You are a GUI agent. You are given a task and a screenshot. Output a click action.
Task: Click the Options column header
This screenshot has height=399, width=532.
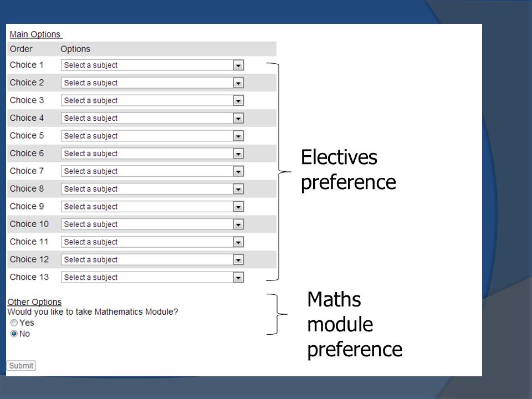[x=75, y=49]
